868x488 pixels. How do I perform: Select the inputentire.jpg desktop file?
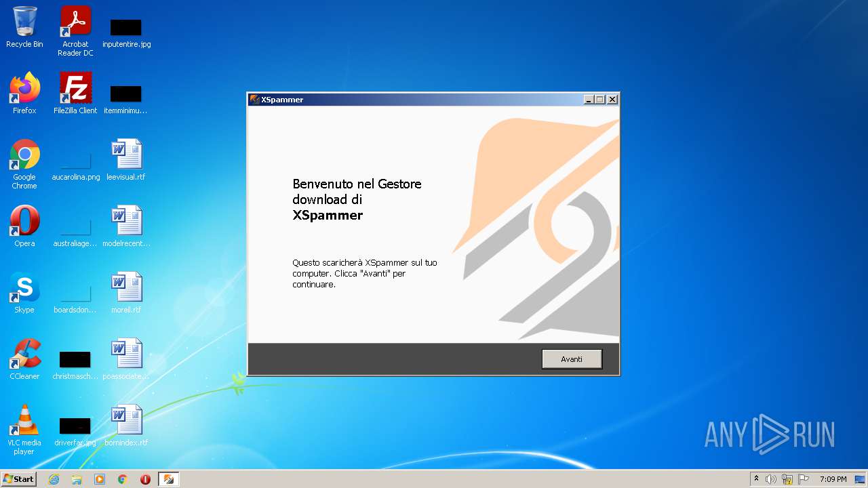(126, 33)
